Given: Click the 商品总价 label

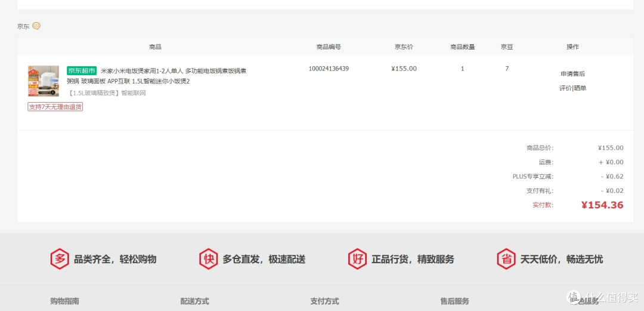Looking at the screenshot, I should pos(540,147).
